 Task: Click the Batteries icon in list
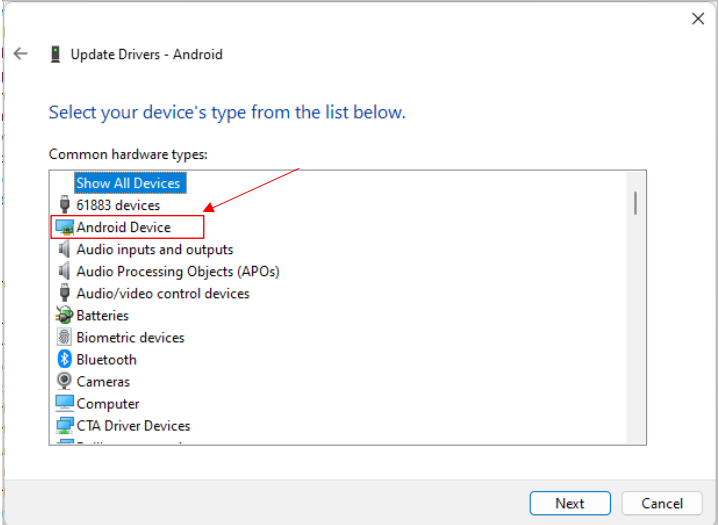[x=65, y=315]
